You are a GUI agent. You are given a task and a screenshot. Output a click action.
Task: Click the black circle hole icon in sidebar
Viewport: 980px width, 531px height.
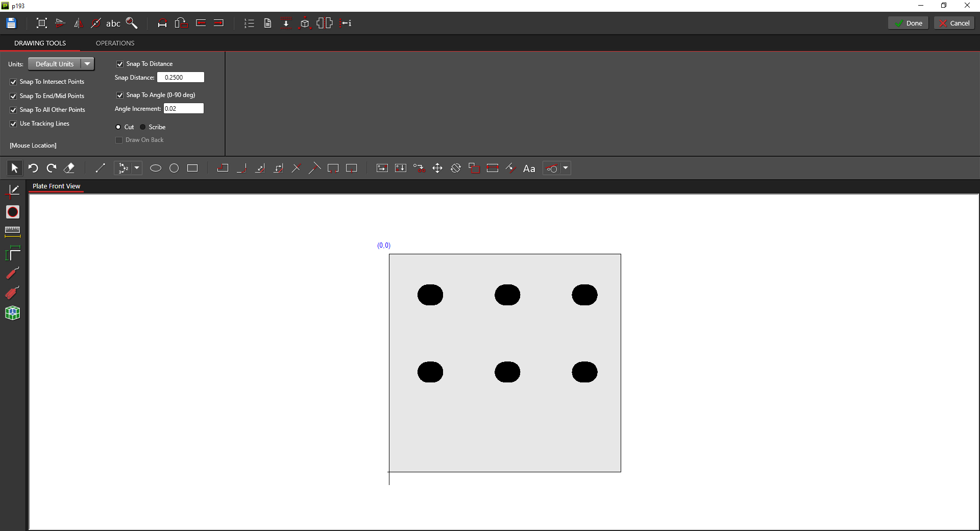pos(13,212)
